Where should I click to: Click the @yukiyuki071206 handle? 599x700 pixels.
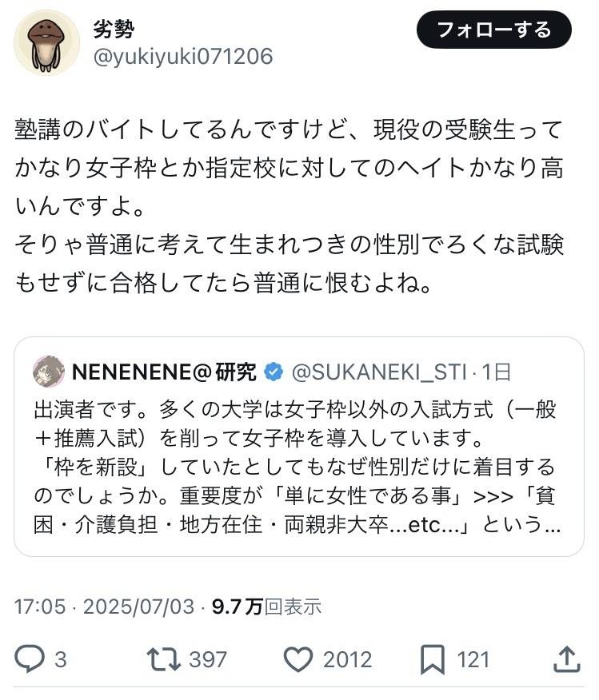point(184,56)
